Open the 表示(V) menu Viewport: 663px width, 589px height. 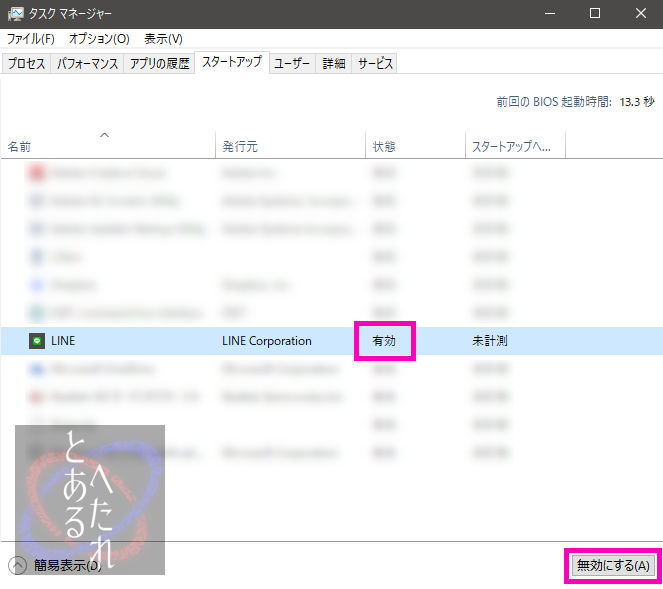163,39
